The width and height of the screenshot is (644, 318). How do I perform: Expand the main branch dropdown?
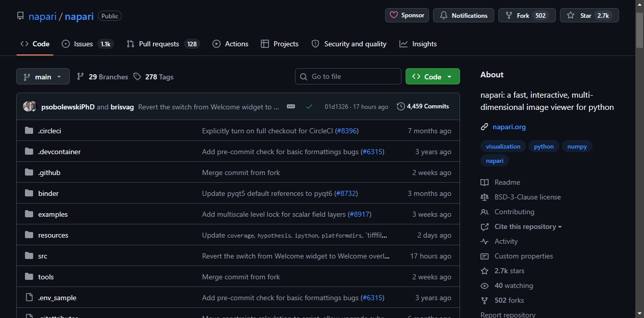[43, 76]
